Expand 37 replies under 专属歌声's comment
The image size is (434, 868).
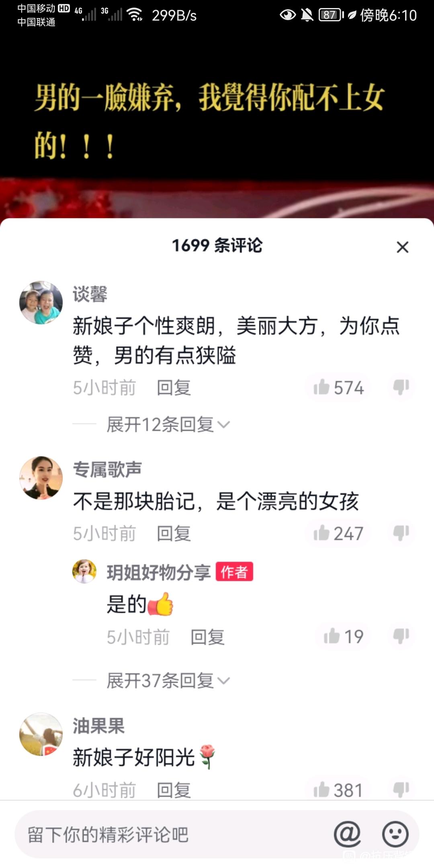(x=168, y=680)
